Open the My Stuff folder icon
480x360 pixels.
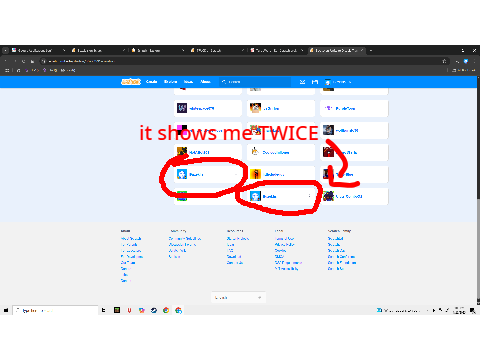pyautogui.click(x=315, y=82)
